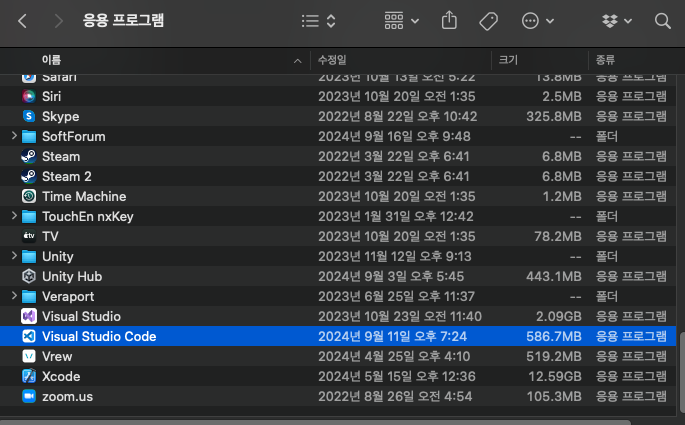
Task: Sort by the 종류 column header
Action: point(605,60)
